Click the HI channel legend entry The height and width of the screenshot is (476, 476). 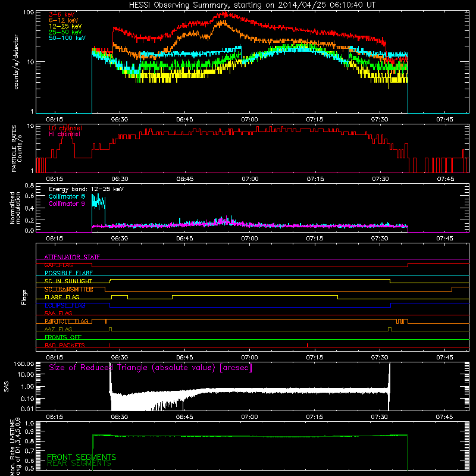click(64, 134)
